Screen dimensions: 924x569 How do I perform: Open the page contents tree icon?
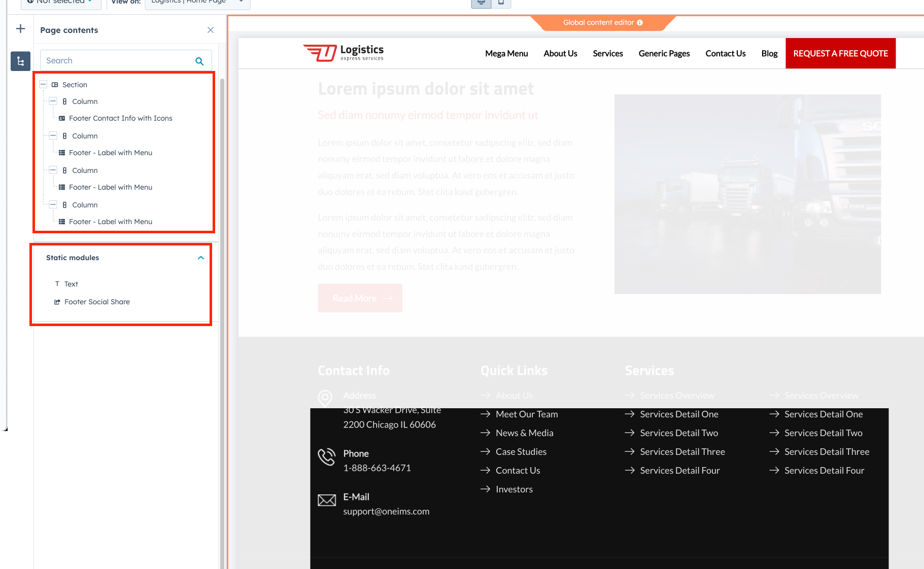[20, 61]
